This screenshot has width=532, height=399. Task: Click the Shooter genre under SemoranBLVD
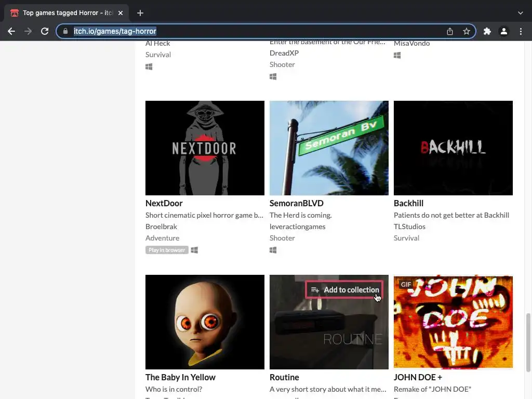coord(282,238)
